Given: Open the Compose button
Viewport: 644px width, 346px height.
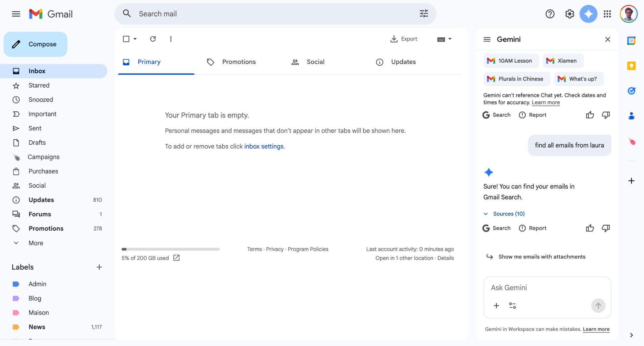Looking at the screenshot, I should click(36, 44).
